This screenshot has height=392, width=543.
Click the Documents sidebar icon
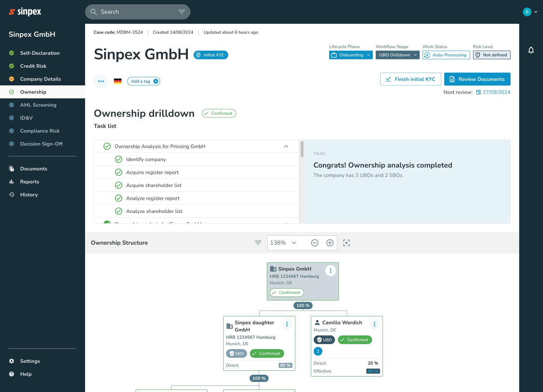point(12,169)
